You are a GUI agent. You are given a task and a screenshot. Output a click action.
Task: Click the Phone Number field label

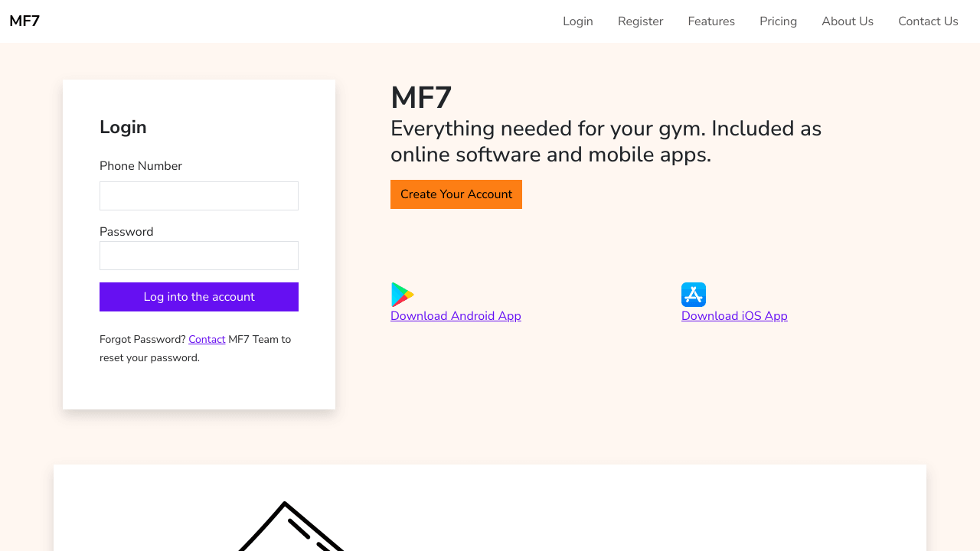[x=141, y=166]
